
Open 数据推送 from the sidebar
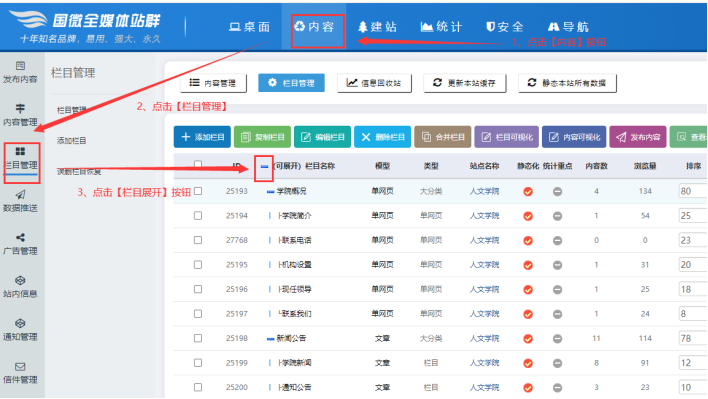pos(20,201)
